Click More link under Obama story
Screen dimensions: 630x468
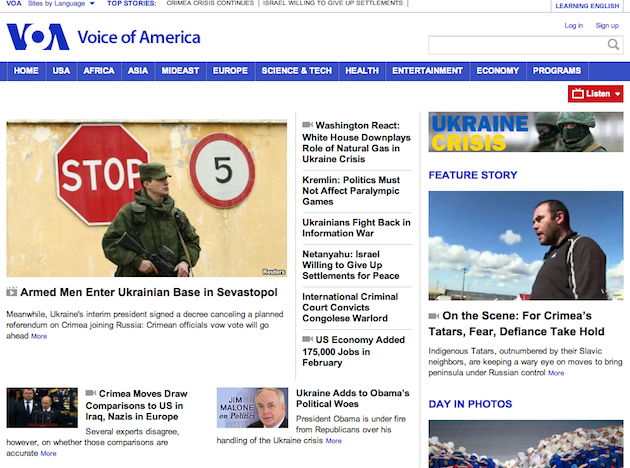333,441
